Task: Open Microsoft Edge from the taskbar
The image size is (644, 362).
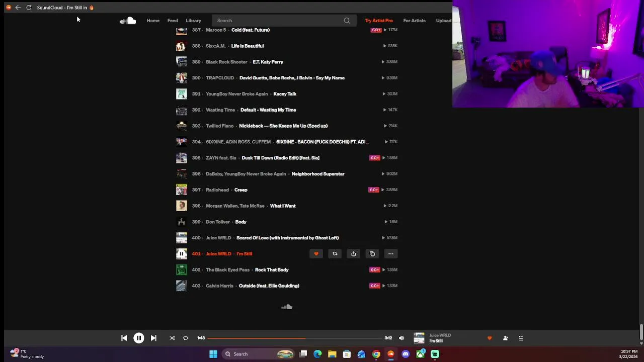Action: coord(317,354)
